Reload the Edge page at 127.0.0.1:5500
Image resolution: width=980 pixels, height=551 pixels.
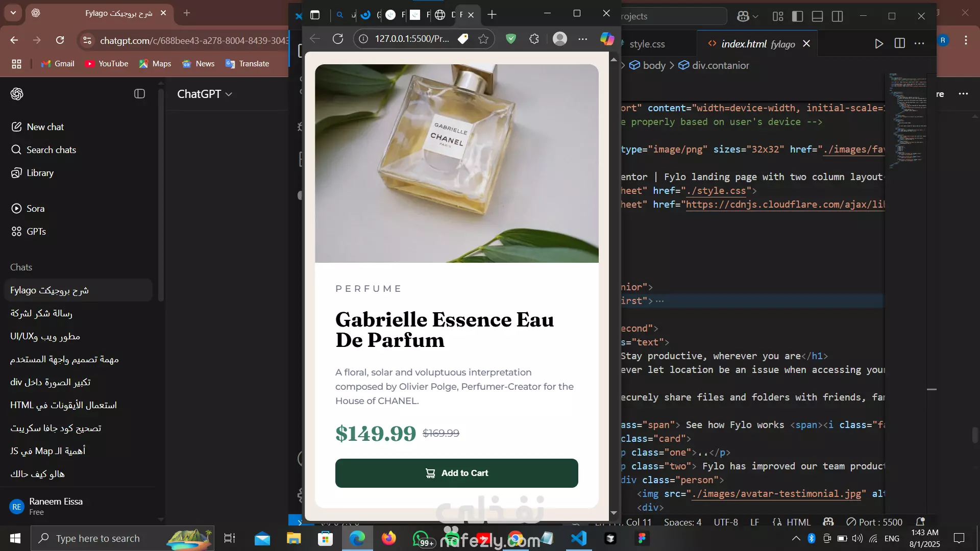tap(338, 39)
